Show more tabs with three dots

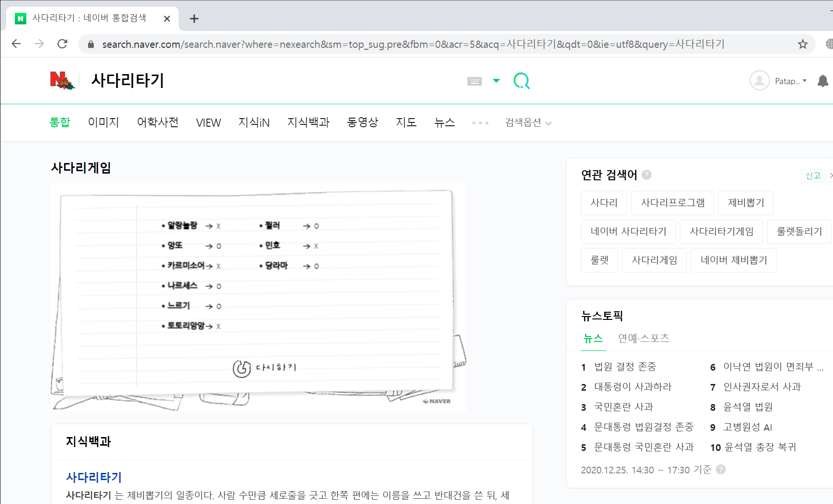(480, 123)
